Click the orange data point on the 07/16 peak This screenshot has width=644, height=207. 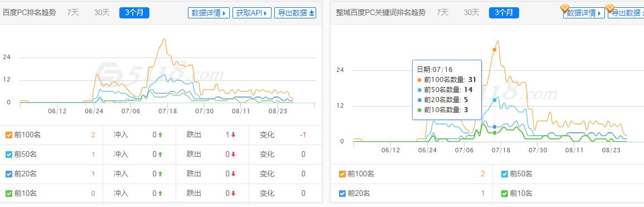(x=495, y=49)
